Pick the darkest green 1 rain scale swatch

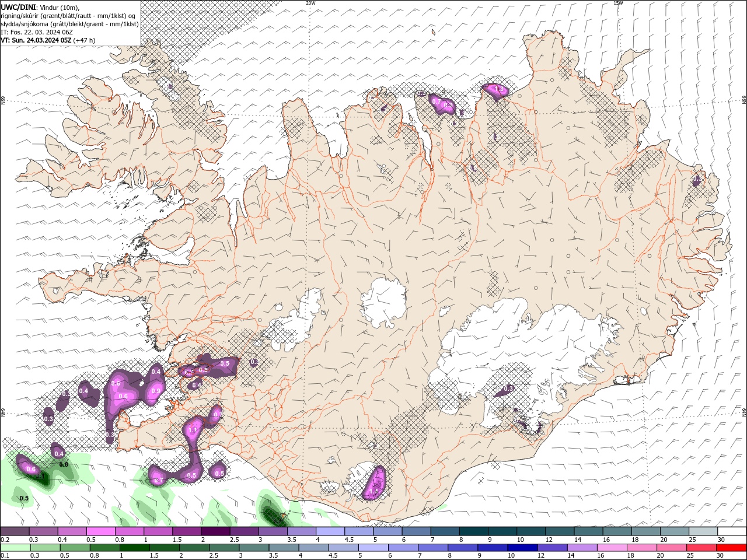pyautogui.click(x=134, y=548)
